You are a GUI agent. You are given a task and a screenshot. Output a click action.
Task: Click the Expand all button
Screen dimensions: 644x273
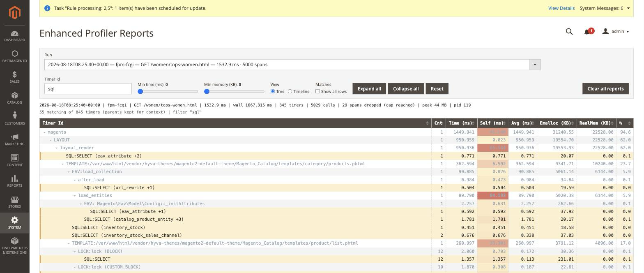pos(369,89)
